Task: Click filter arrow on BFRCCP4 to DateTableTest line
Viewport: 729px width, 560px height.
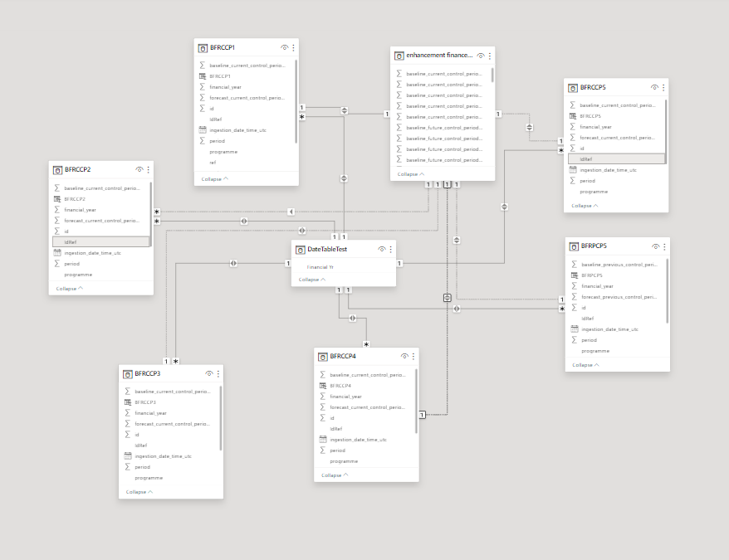Action: click(x=352, y=319)
